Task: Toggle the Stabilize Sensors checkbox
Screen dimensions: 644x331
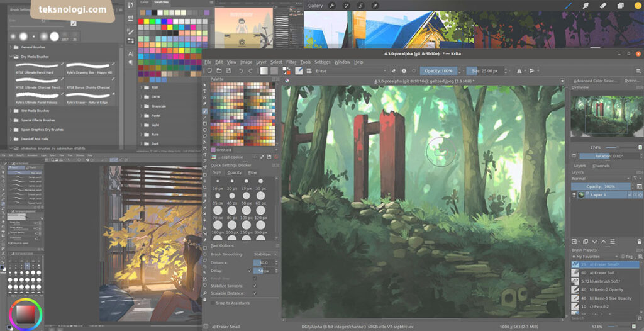Action: click(x=255, y=285)
